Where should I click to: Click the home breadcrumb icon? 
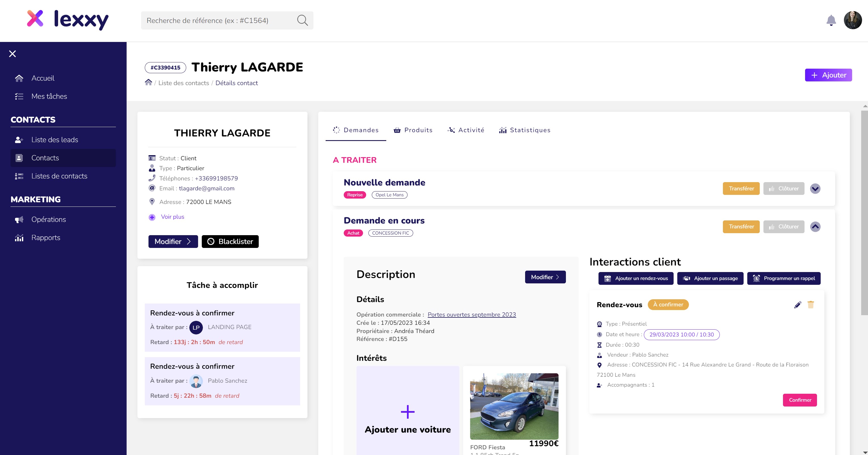148,83
